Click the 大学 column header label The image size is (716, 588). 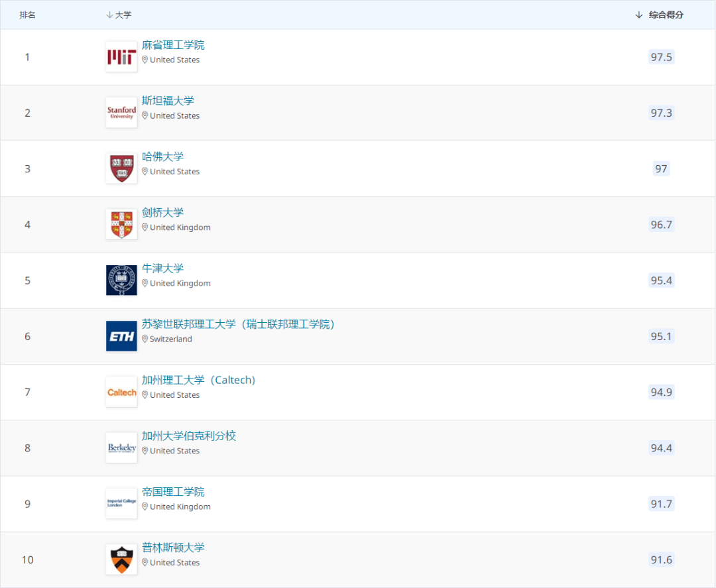pyautogui.click(x=123, y=15)
